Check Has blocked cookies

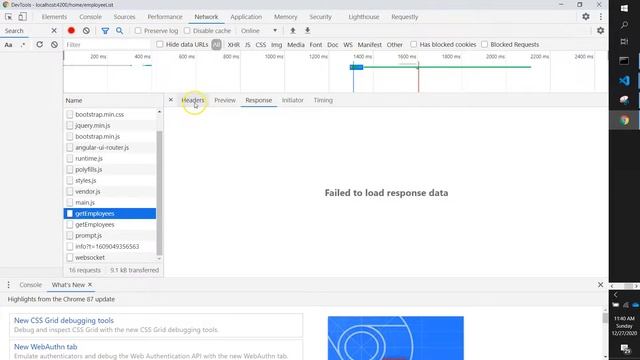tap(413, 44)
